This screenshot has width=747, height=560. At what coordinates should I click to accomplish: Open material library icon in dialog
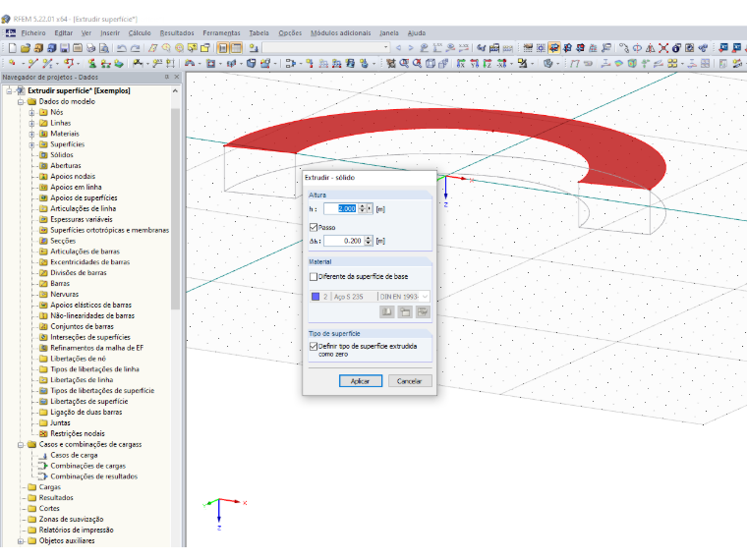tap(387, 311)
